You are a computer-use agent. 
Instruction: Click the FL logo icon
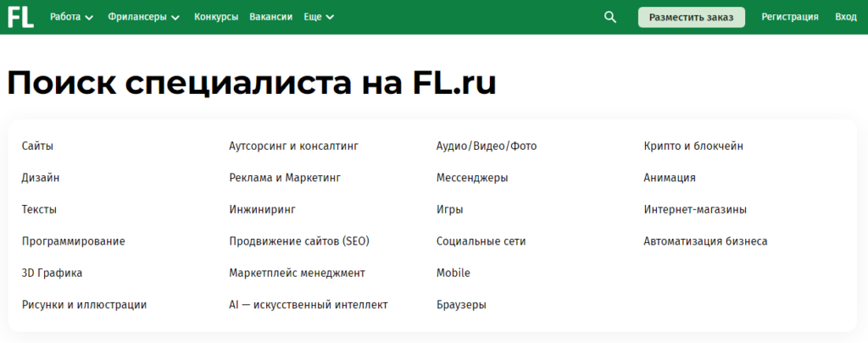coord(20,17)
